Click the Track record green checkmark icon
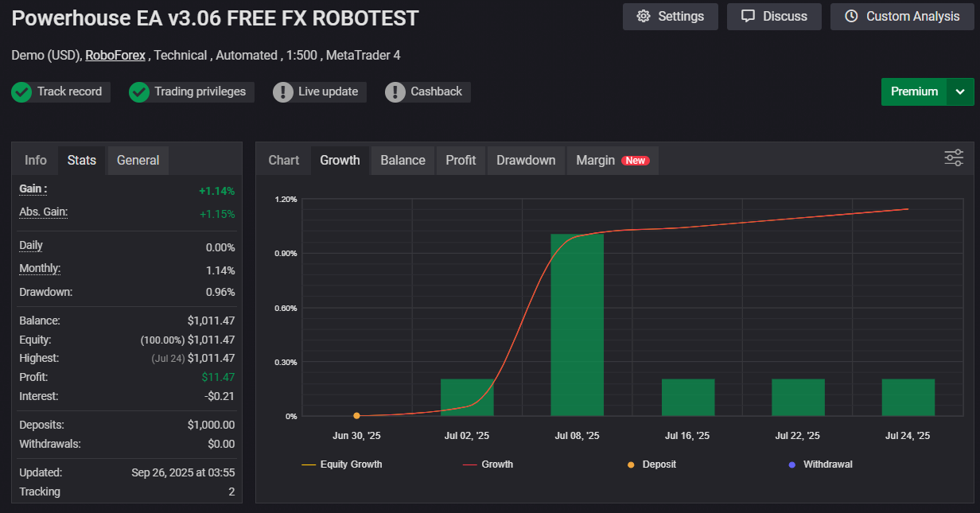The height and width of the screenshot is (513, 980). 21,92
